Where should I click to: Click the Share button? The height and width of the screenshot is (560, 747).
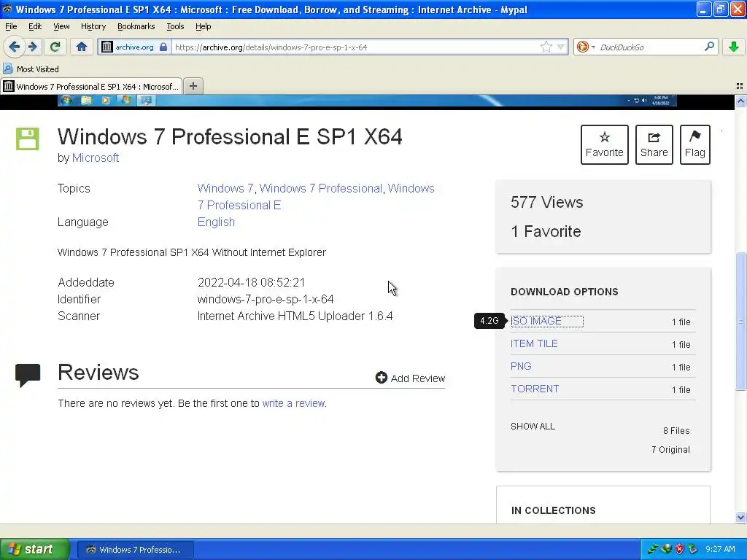(x=654, y=145)
